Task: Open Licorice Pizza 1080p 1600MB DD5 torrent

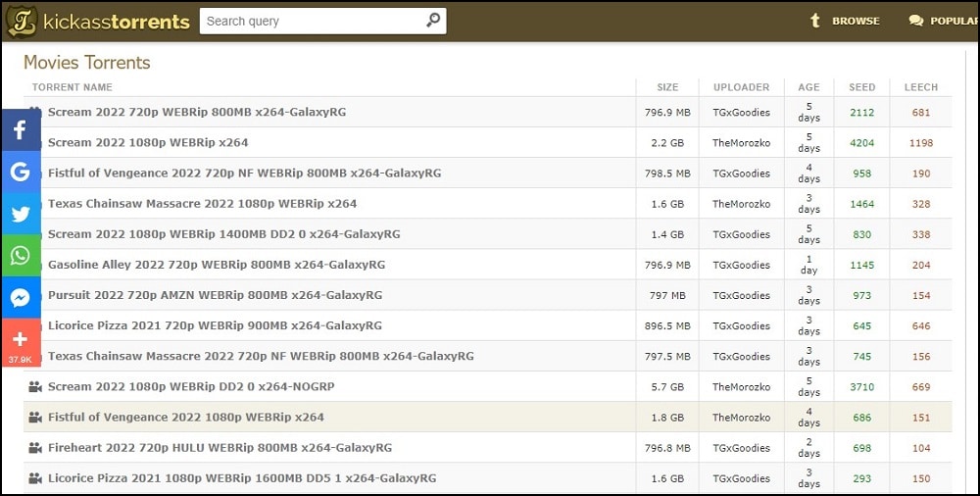Action: [242, 478]
